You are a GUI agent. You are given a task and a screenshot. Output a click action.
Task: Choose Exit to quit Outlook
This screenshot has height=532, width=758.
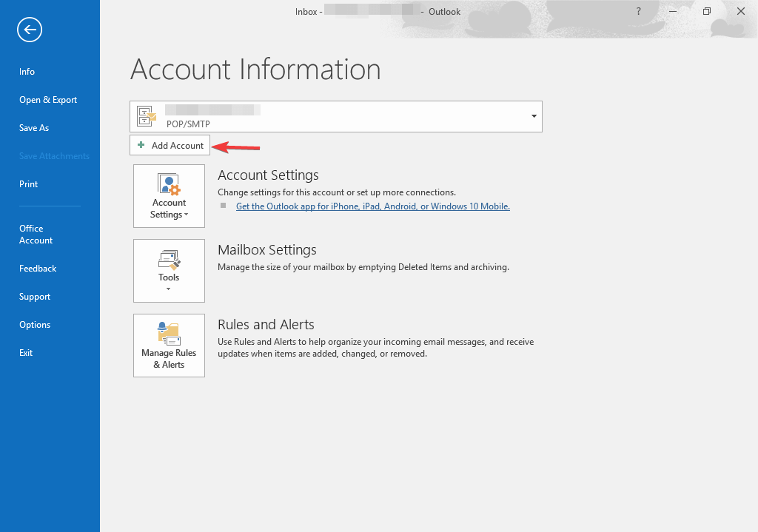point(26,353)
